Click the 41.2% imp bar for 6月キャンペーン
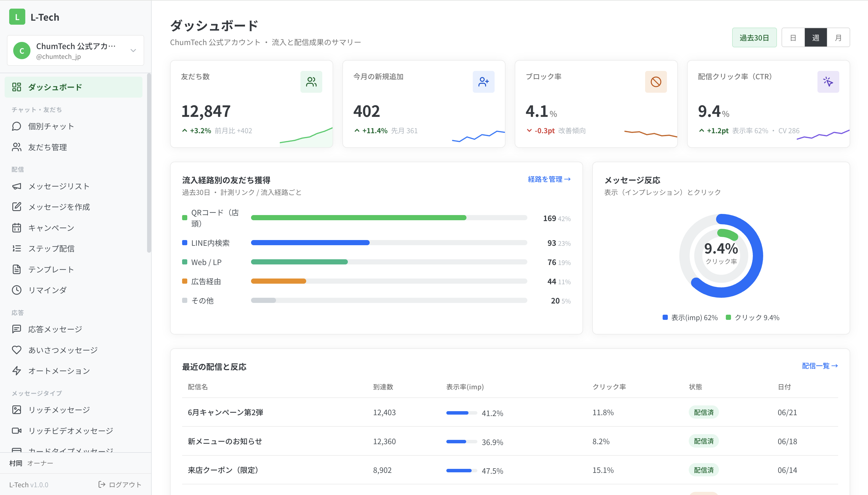Image resolution: width=868 pixels, height=495 pixels. click(462, 413)
